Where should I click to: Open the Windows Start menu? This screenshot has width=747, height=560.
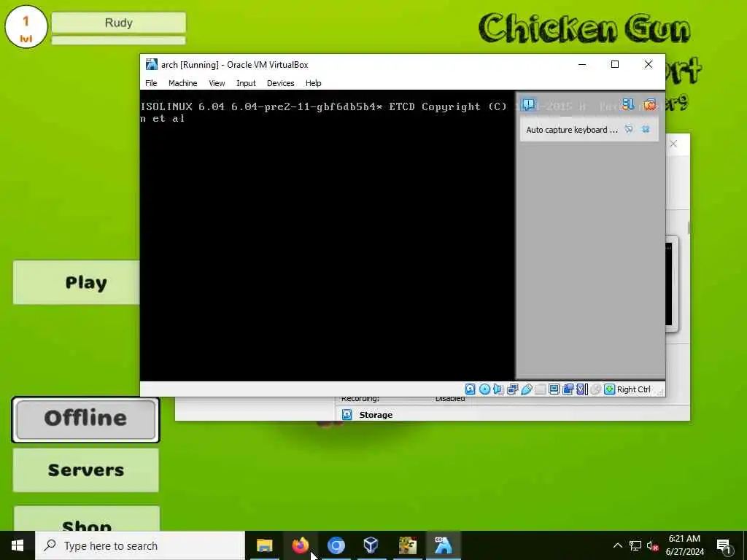pos(18,545)
